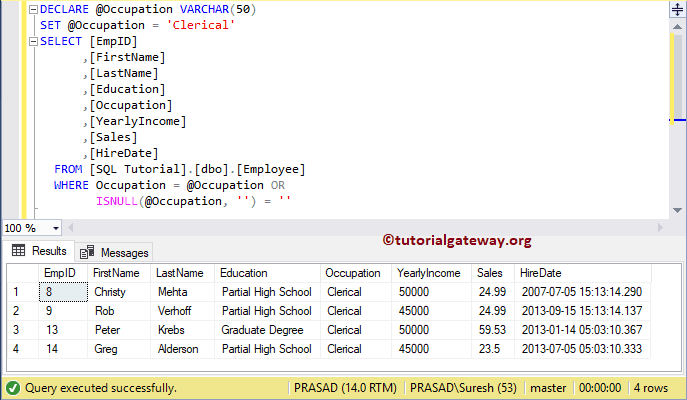Screen dimensions: 687x400
Task: Click HireDate '2013-01-14 05:03:10.367'
Action: pos(583,329)
